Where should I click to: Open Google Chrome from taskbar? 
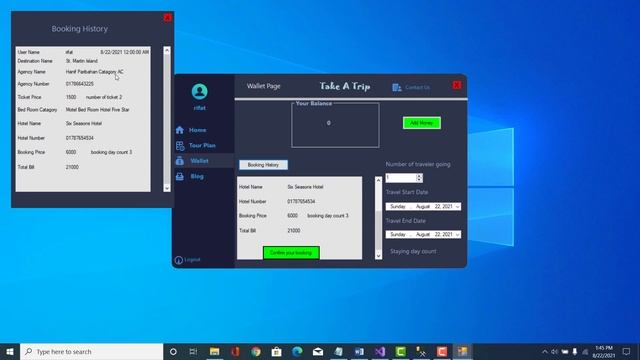256,351
